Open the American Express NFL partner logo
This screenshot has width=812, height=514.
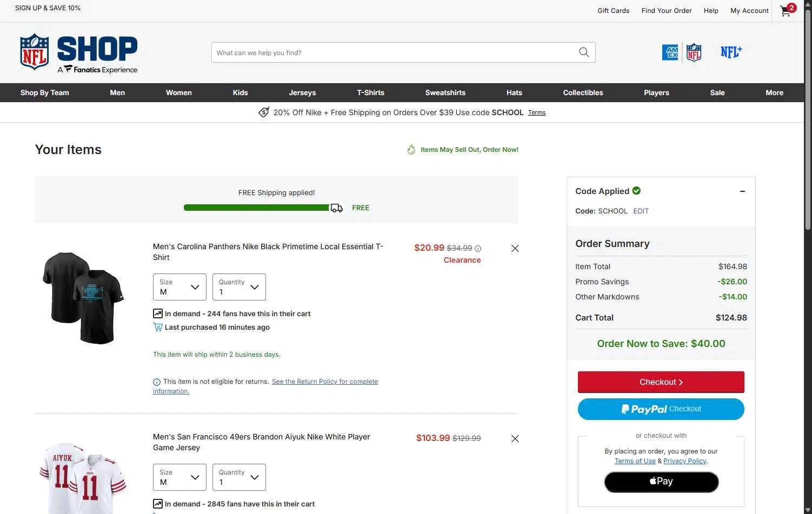[682, 52]
